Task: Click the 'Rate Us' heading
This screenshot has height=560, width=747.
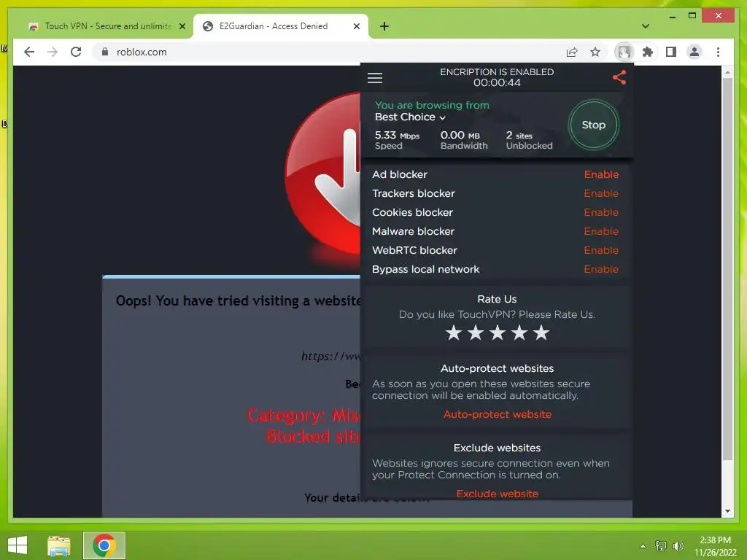Action: click(x=497, y=299)
